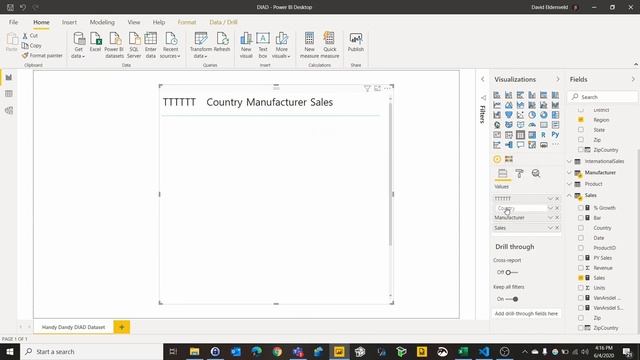Switch to the Data / Drill tab

click(223, 22)
